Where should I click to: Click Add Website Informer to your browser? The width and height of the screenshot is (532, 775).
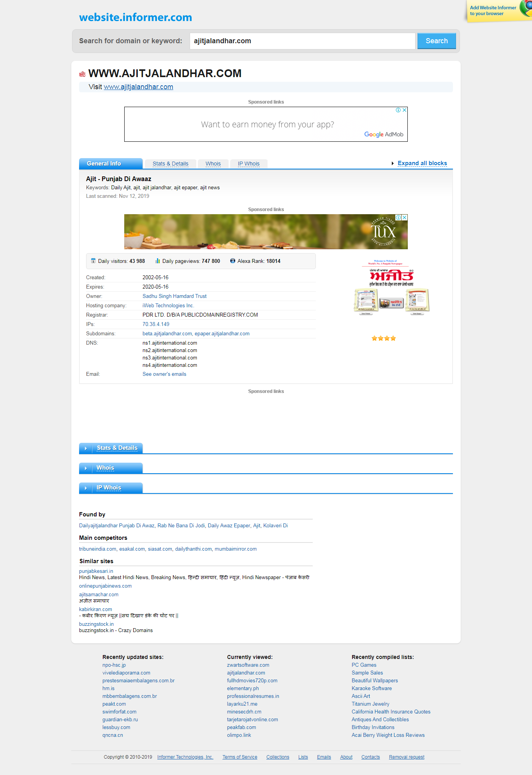coord(493,11)
